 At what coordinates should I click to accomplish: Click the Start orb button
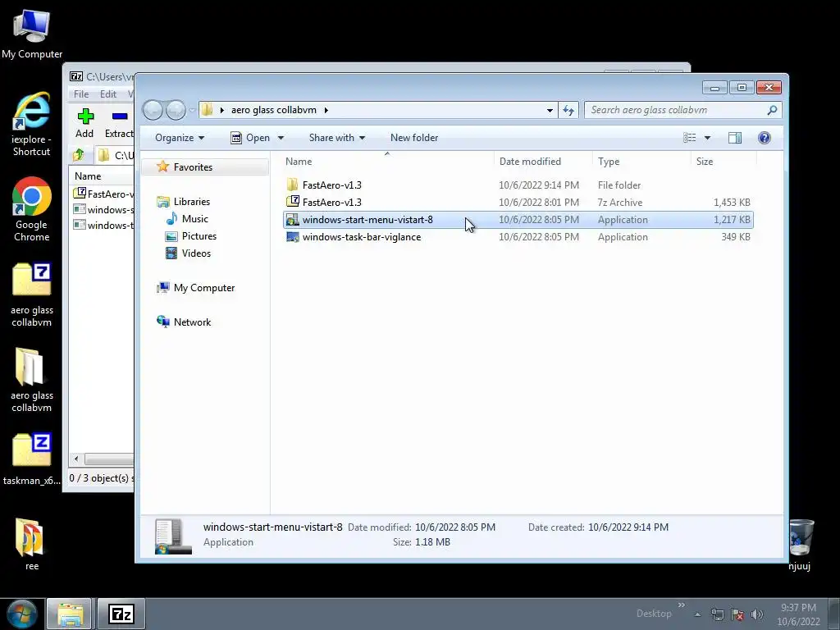coord(22,614)
